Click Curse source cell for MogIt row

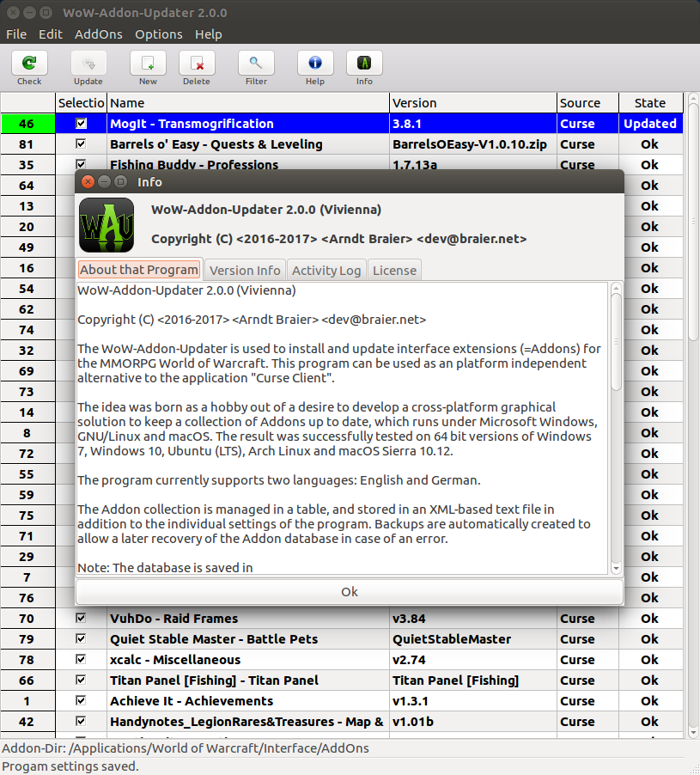click(x=587, y=124)
